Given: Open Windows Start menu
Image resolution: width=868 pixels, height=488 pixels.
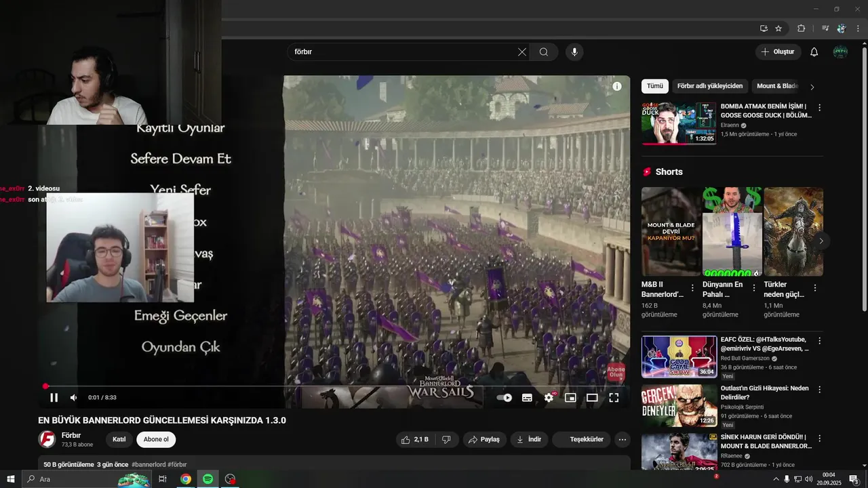Looking at the screenshot, I should click(10, 479).
